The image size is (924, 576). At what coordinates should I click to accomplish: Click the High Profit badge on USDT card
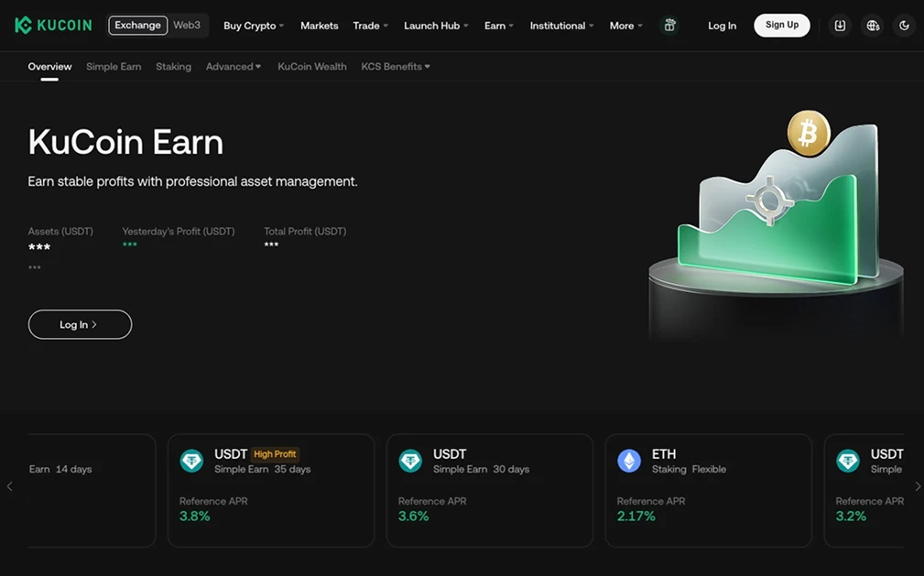pyautogui.click(x=275, y=453)
